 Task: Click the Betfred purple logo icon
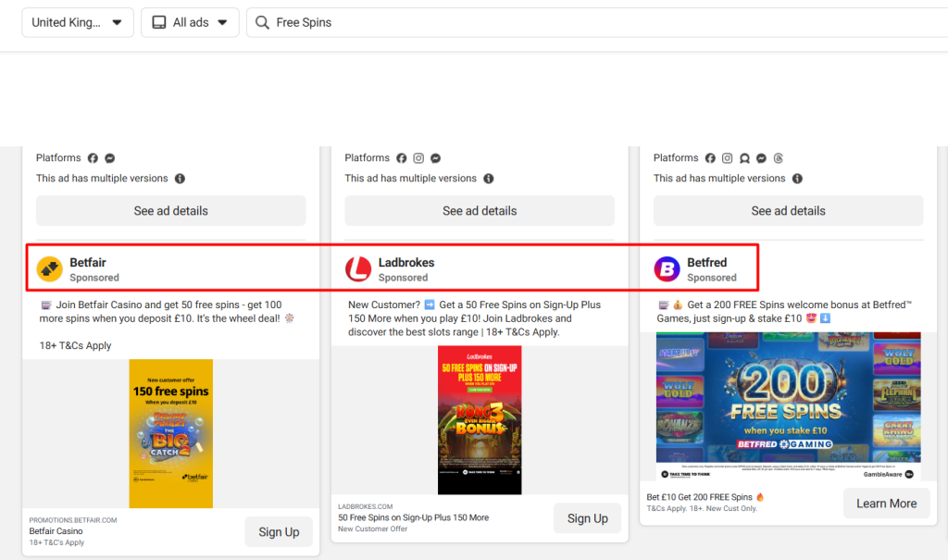[667, 269]
